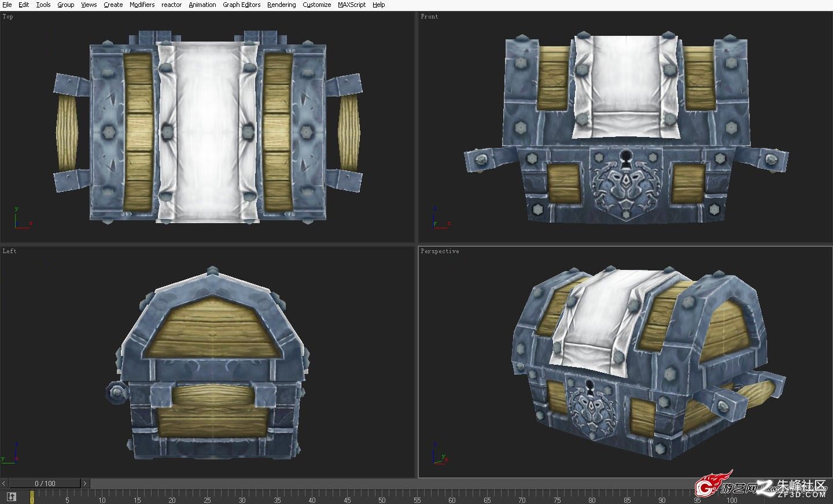Click the 0 / 100 time slider handle
Screen dimensions: 833x504
(45, 483)
